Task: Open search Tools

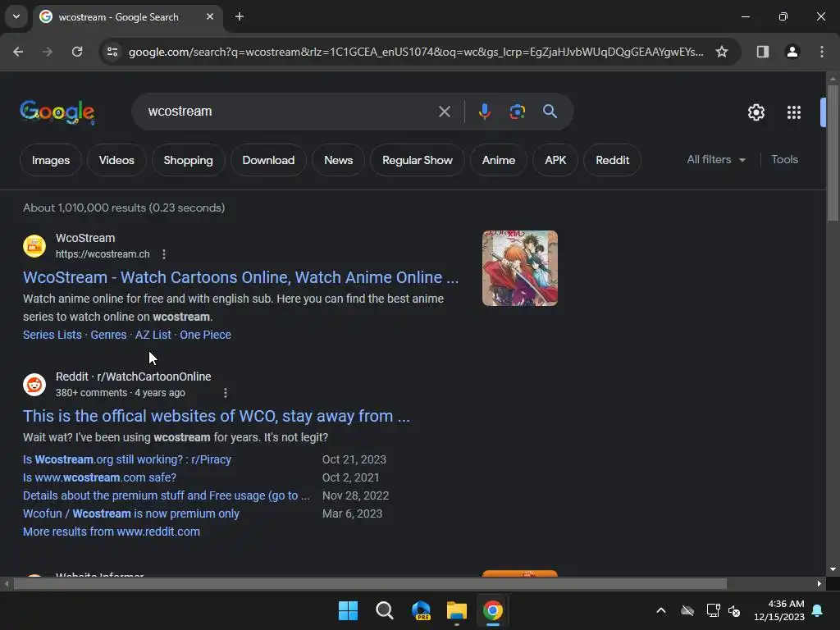Action: [784, 160]
